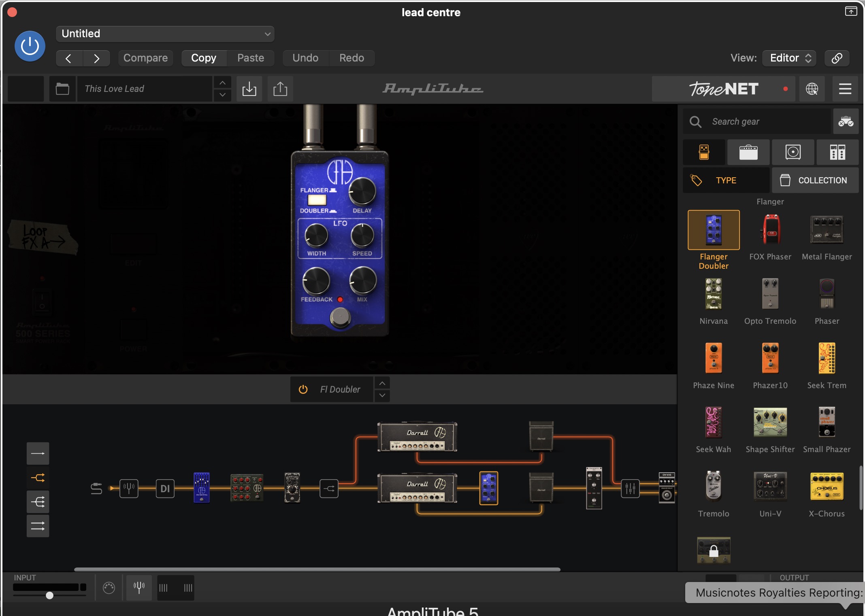Click the Compare button

click(145, 58)
